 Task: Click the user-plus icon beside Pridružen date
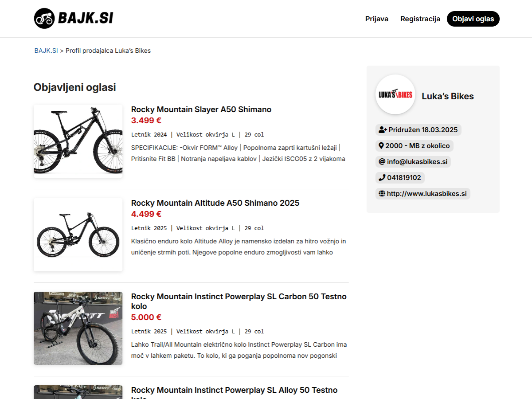[x=383, y=130]
